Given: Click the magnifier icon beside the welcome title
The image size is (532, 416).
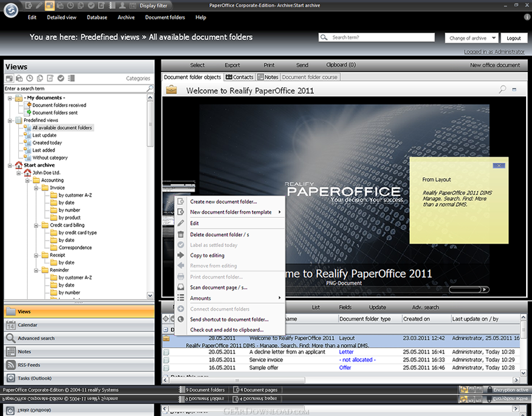Looking at the screenshot, I should (502, 89).
